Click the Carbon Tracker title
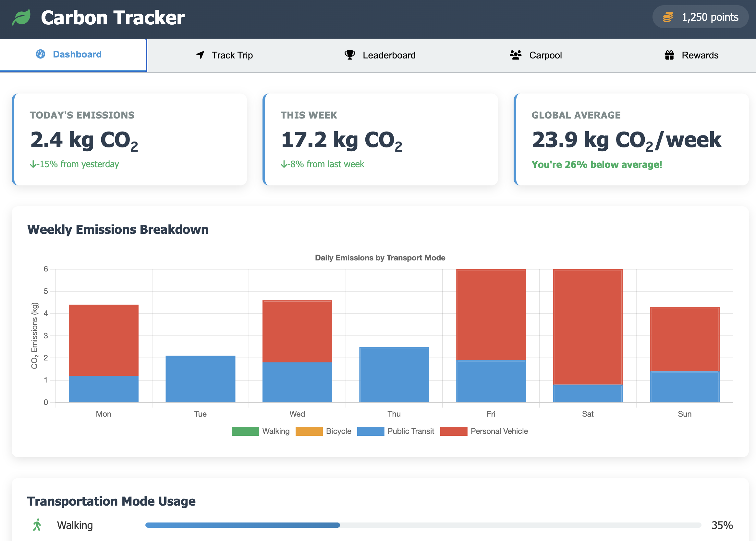Screen dimensions: 756x541 pyautogui.click(x=113, y=18)
